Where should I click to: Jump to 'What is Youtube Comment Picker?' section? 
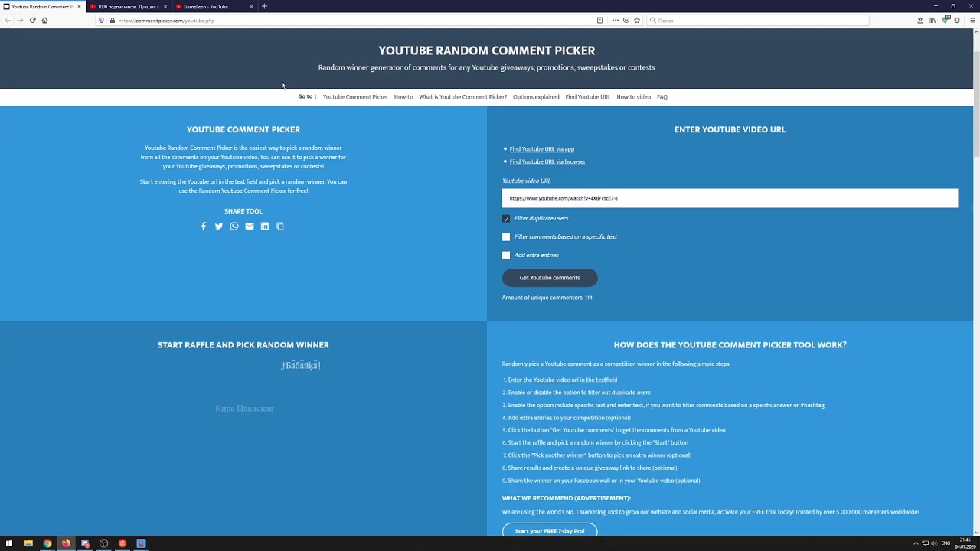462,97
